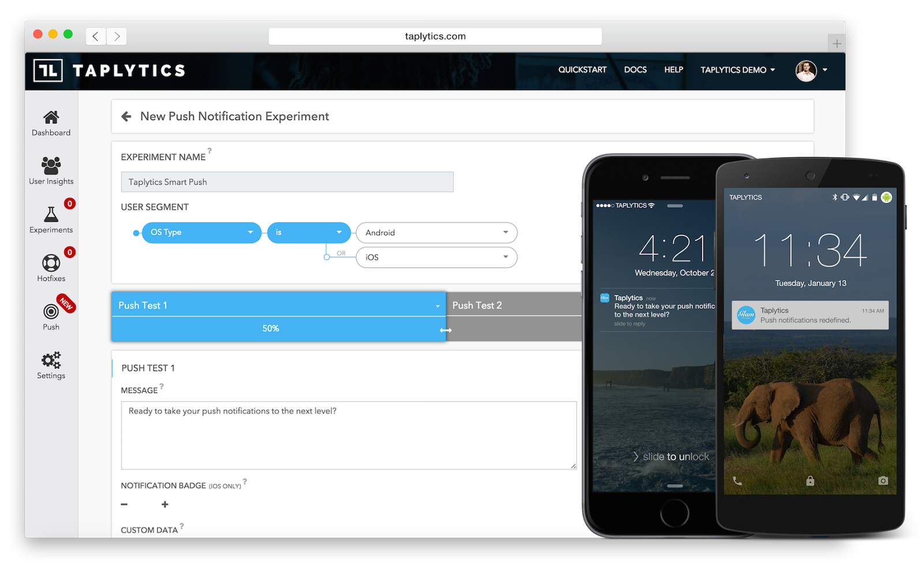Click help mark next to Notification Badge
The height and width of the screenshot is (572, 924).
tap(245, 481)
